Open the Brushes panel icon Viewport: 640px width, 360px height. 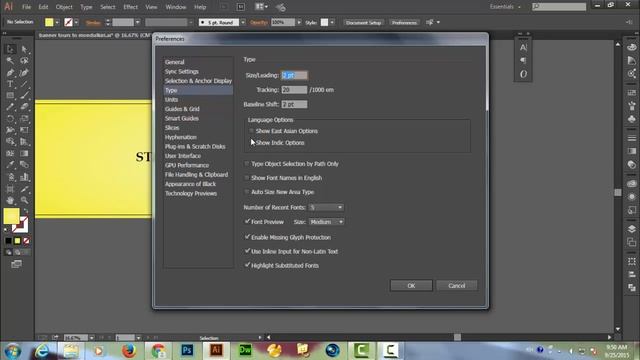[632, 106]
